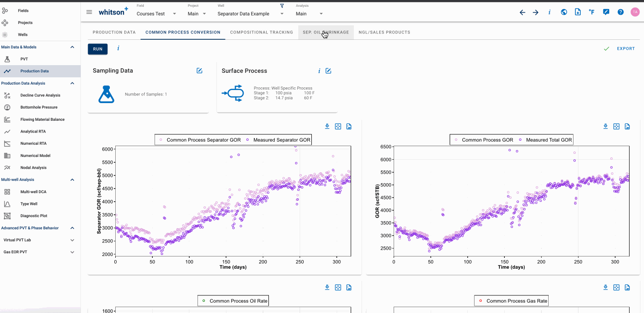Expand Common Process Gas Rate chart fullscreen
Screen dimensions: 644x313
pyautogui.click(x=616, y=287)
